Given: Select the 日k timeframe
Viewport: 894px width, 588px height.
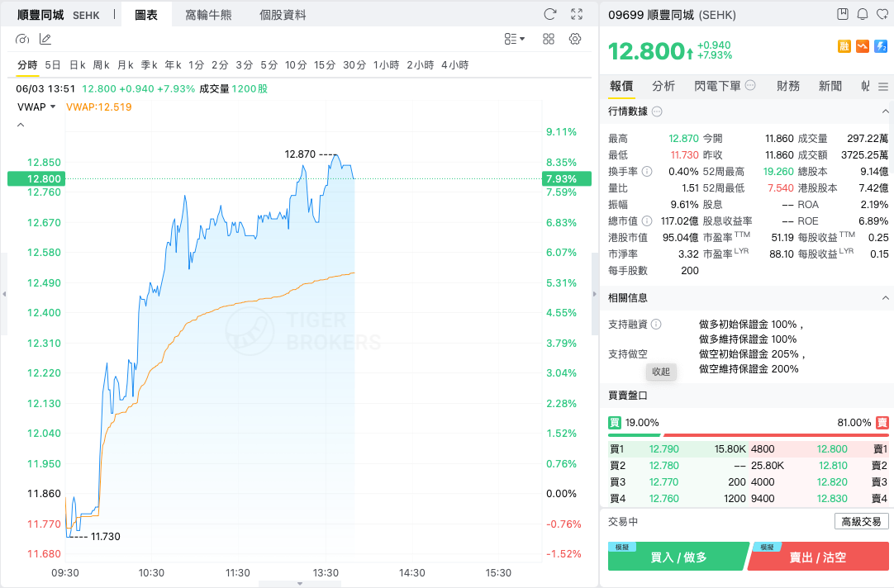Looking at the screenshot, I should [78, 65].
